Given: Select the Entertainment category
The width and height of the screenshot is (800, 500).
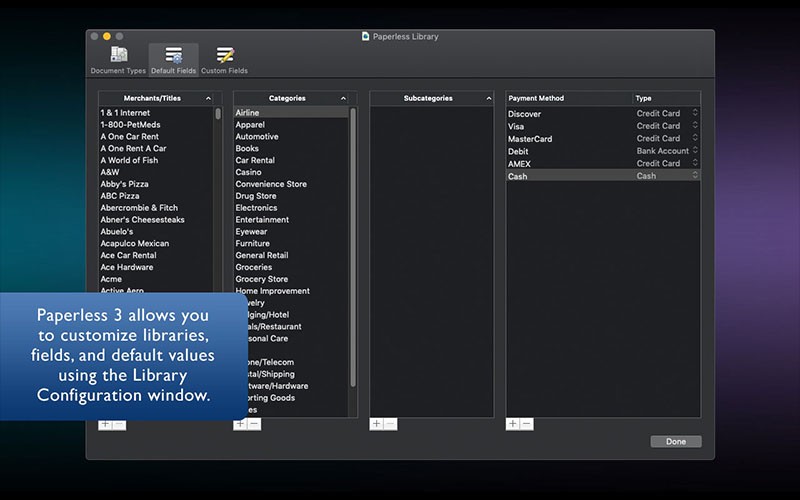Looking at the screenshot, I should pyautogui.click(x=291, y=219).
